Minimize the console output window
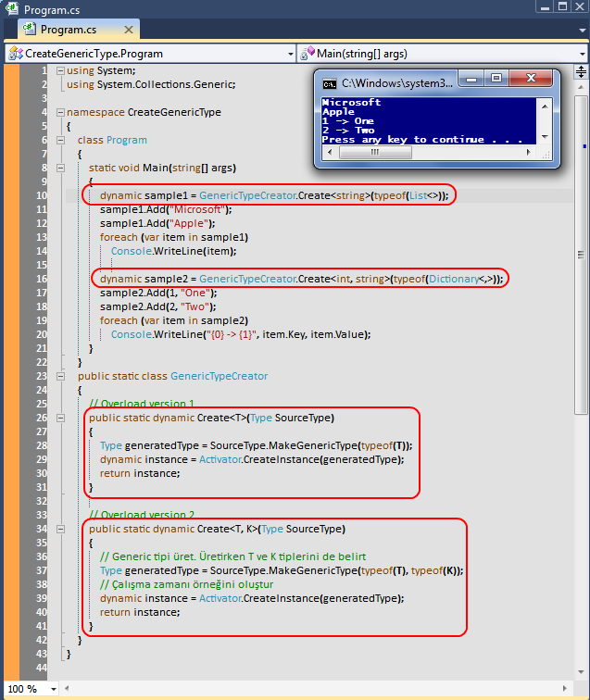This screenshot has width=590, height=700. [474, 80]
